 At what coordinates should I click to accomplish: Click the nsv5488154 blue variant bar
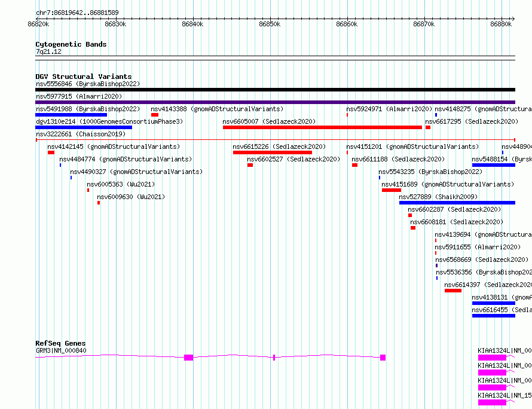[x=494, y=165]
